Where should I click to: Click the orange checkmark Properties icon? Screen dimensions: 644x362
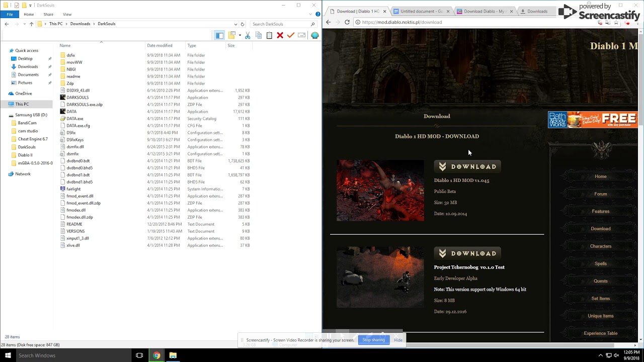[290, 35]
